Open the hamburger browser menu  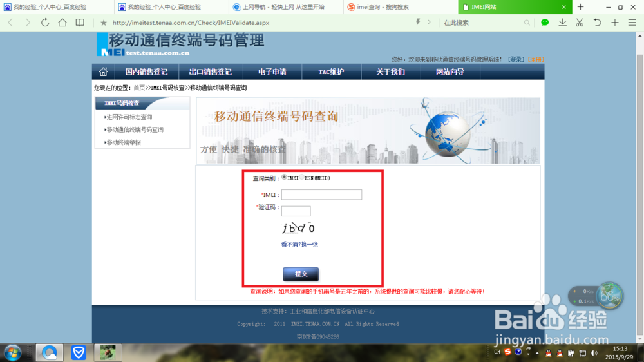pos(632,23)
